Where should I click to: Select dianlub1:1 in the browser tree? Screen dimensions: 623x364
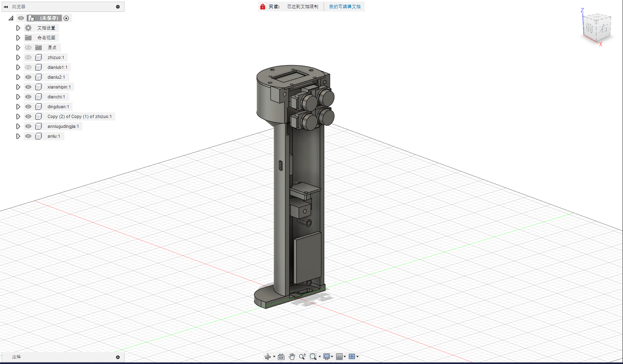[x=57, y=67]
